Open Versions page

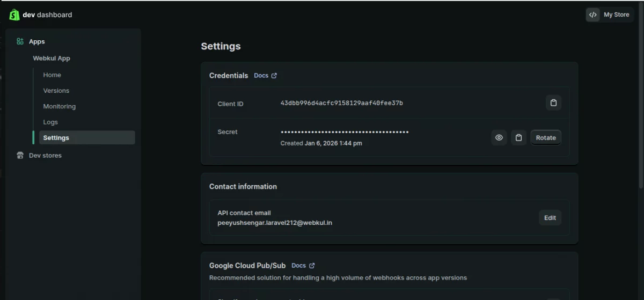[56, 91]
